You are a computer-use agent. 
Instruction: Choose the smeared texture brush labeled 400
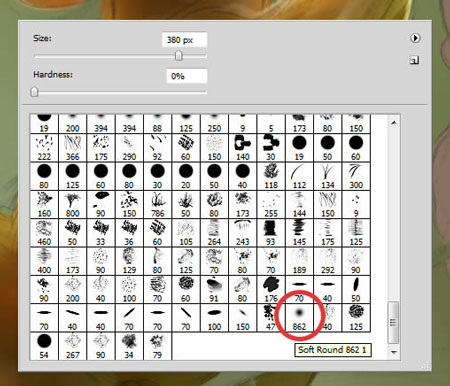(x=44, y=261)
